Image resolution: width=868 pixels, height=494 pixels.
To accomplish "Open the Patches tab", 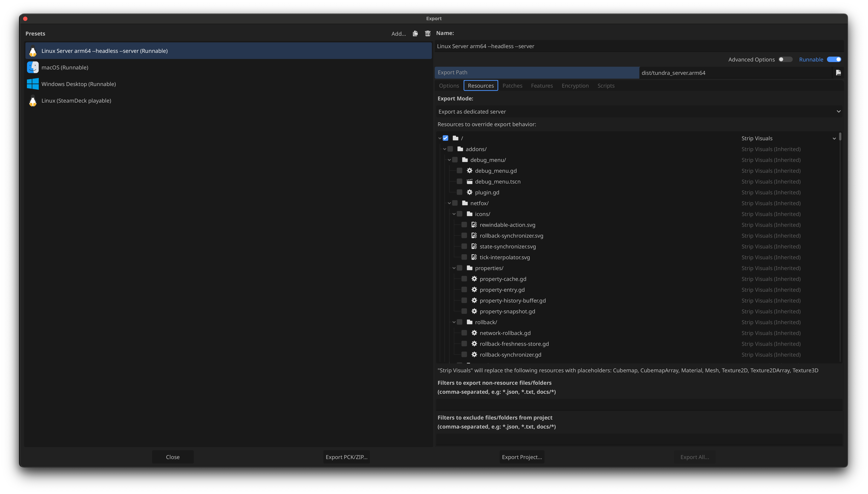I will tap(512, 86).
